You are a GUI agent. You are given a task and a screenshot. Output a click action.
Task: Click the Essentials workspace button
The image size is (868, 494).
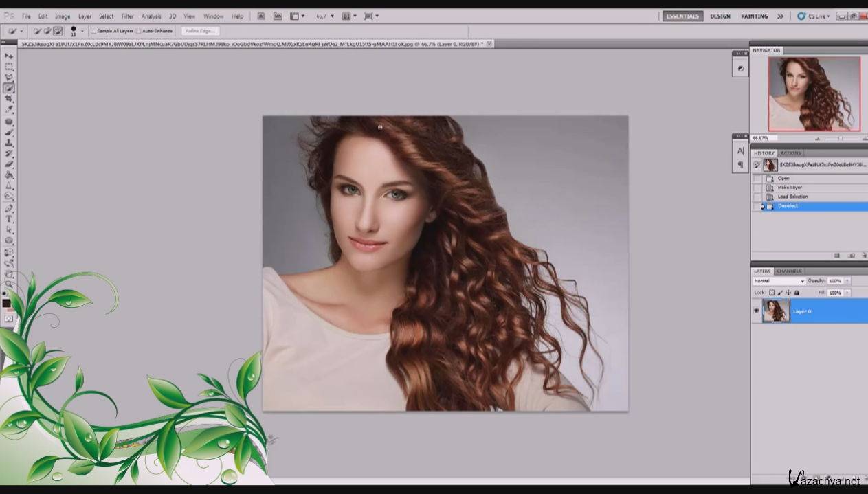(x=682, y=16)
